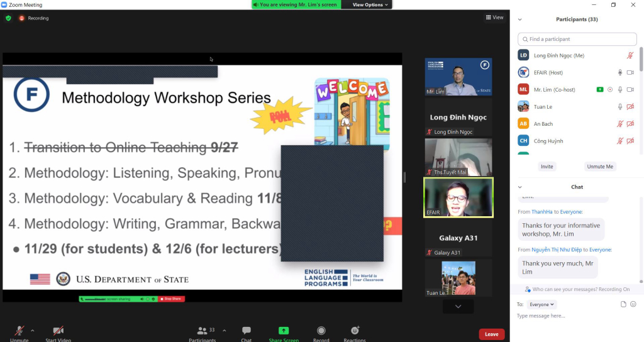Click EFAIR host's microphone icon
Image resolution: width=644 pixels, height=342 pixels.
(x=620, y=73)
